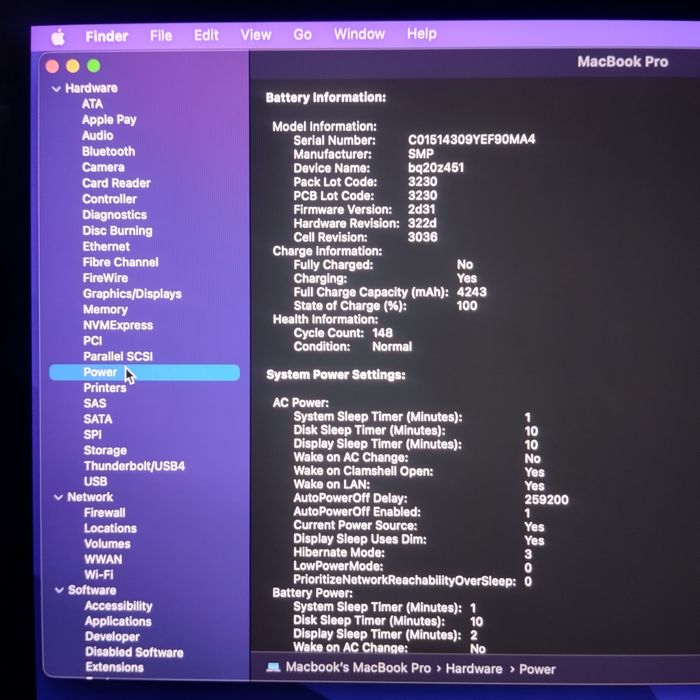This screenshot has height=700, width=700.
Task: Open the Apple menu logo
Action: (58, 37)
